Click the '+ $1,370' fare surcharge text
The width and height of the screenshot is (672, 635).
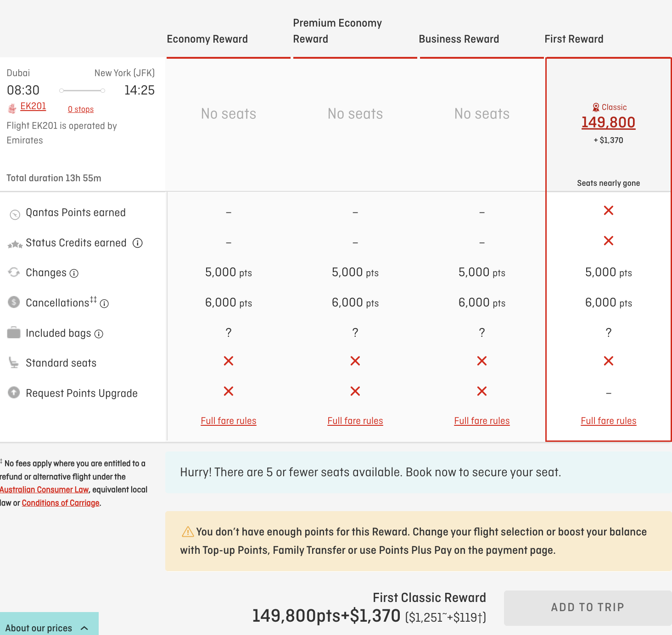609,140
